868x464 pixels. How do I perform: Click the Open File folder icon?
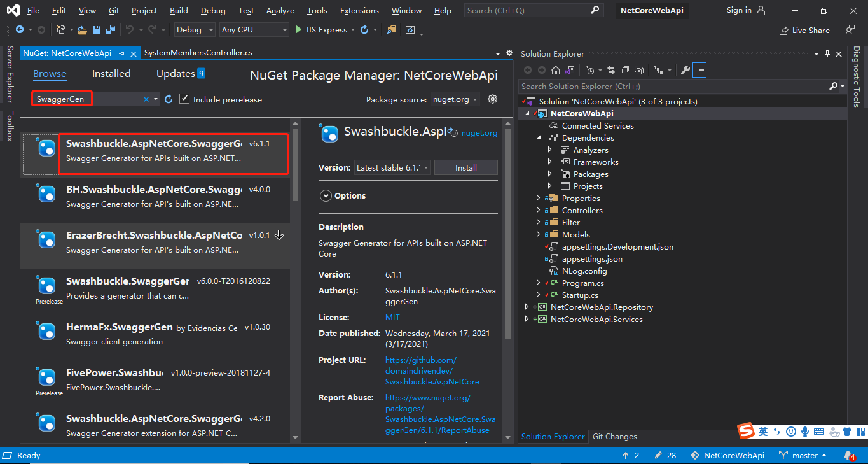83,30
